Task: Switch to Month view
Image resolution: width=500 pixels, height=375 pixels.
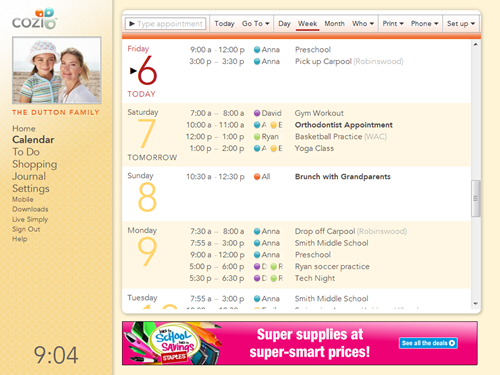Action: click(335, 24)
